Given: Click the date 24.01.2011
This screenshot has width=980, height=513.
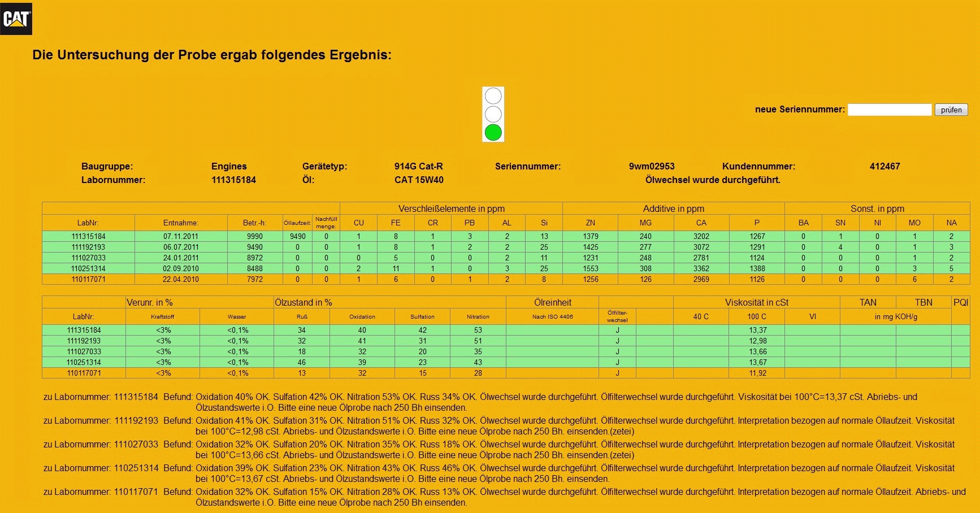Looking at the screenshot, I should tap(181, 258).
